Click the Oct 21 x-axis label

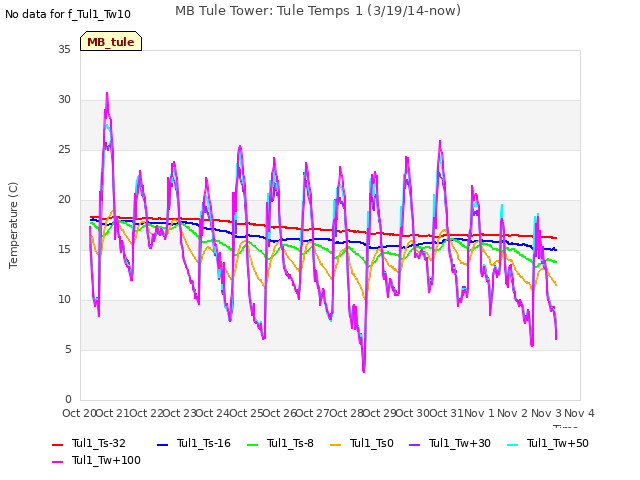[112, 413]
